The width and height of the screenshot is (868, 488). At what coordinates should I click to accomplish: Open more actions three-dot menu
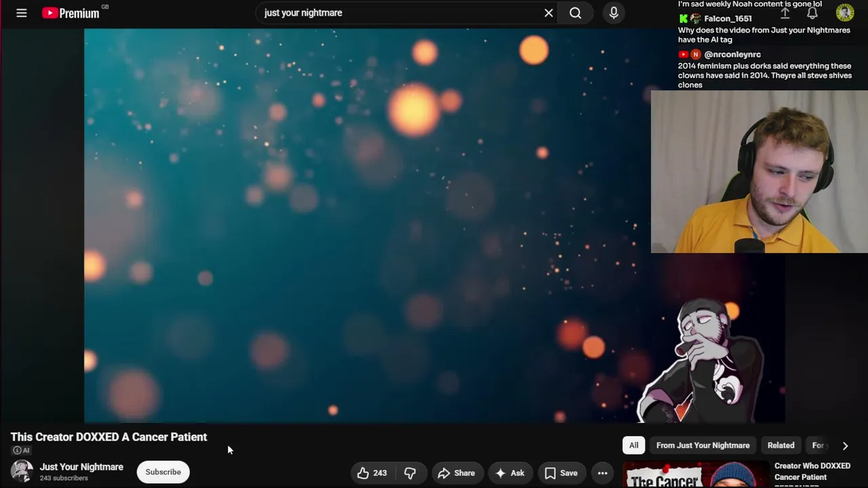602,473
